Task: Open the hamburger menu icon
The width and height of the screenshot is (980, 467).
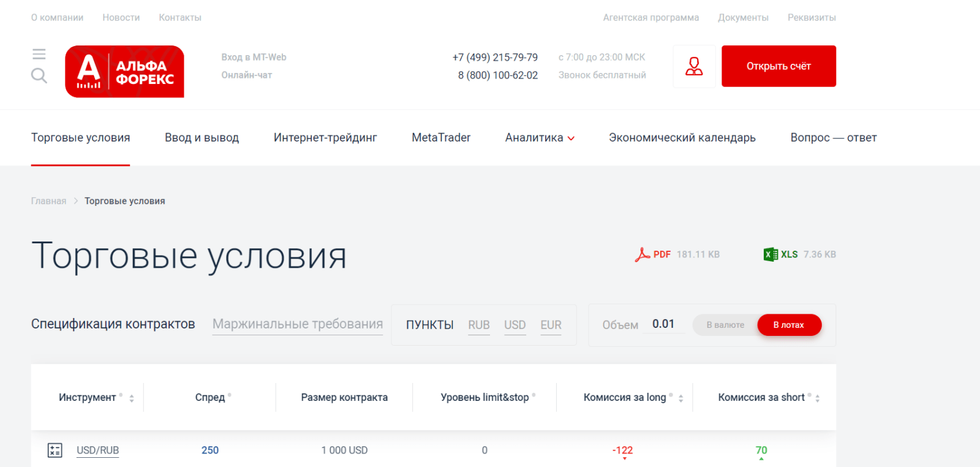Action: pos(39,54)
